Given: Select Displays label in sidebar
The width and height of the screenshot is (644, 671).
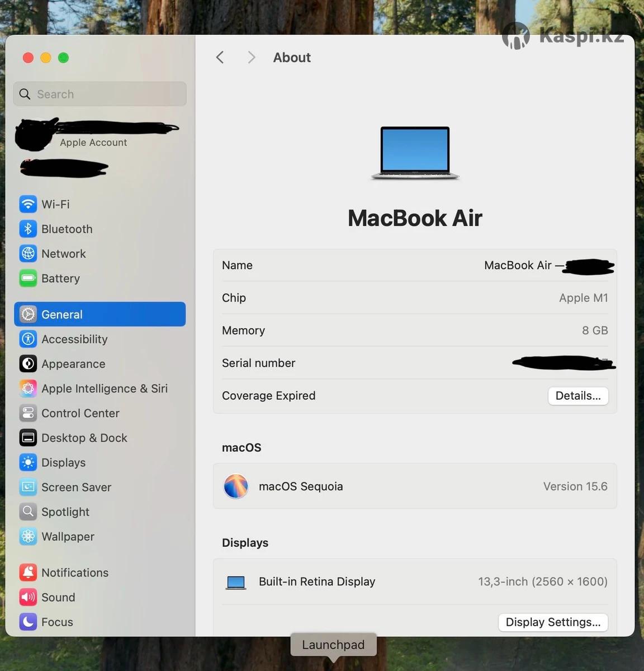Looking at the screenshot, I should point(64,462).
